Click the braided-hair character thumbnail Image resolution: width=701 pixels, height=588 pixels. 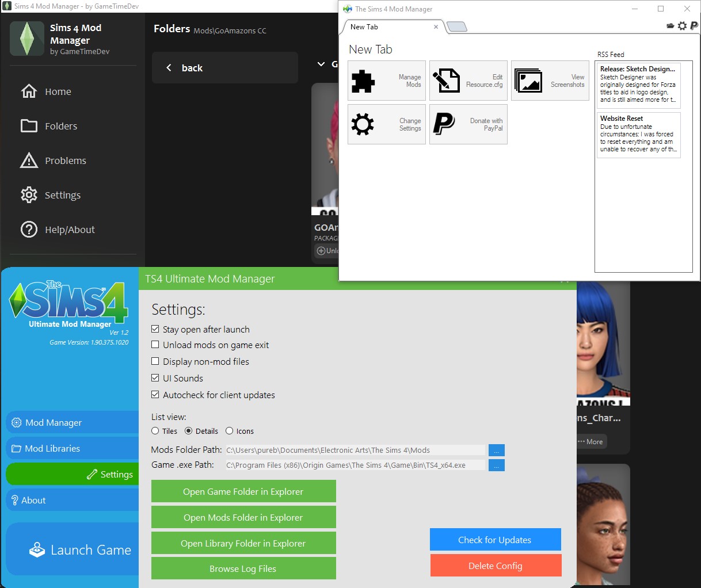point(603,524)
